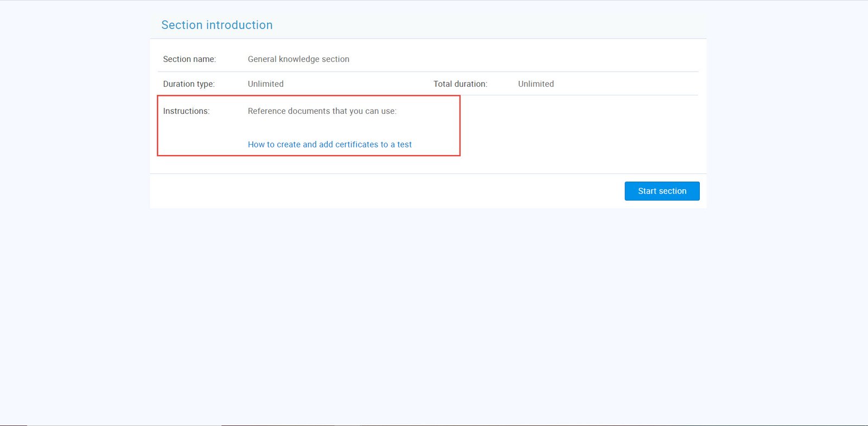Screen dimensions: 868x426
Task: Click Unlimited value beside Duration type
Action: tap(265, 84)
